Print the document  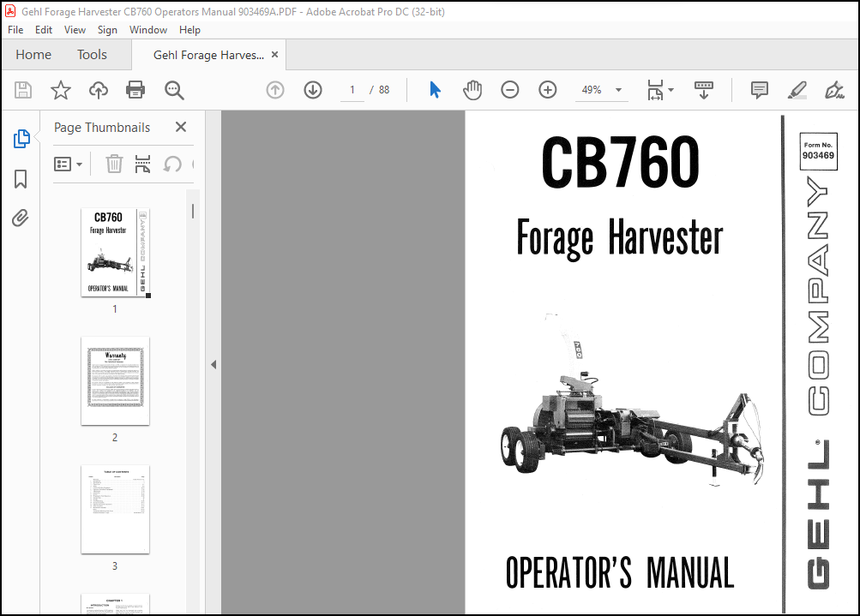coord(135,90)
